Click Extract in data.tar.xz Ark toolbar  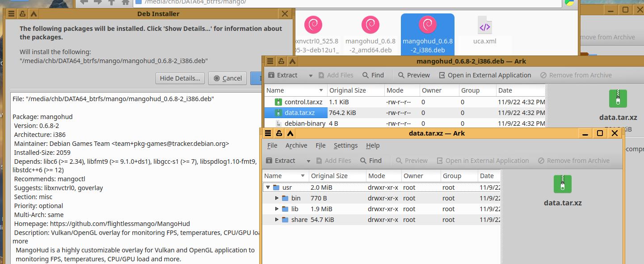[x=281, y=161]
